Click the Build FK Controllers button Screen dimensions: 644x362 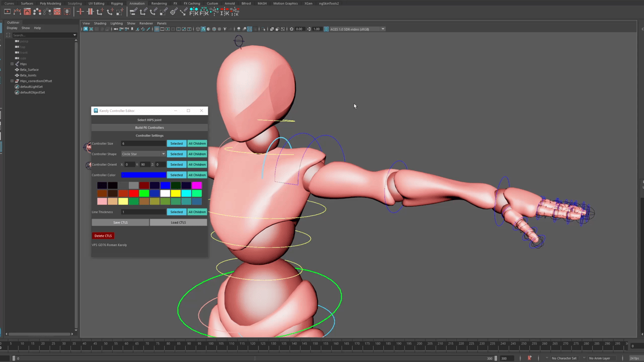coord(149,127)
